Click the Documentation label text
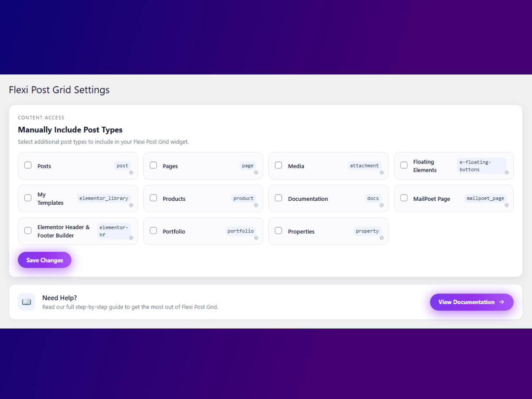Viewport: 532px width, 399px height. click(x=308, y=199)
